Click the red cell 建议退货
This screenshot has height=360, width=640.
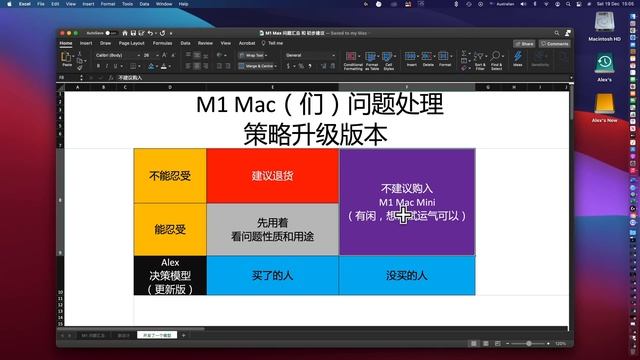[273, 176]
